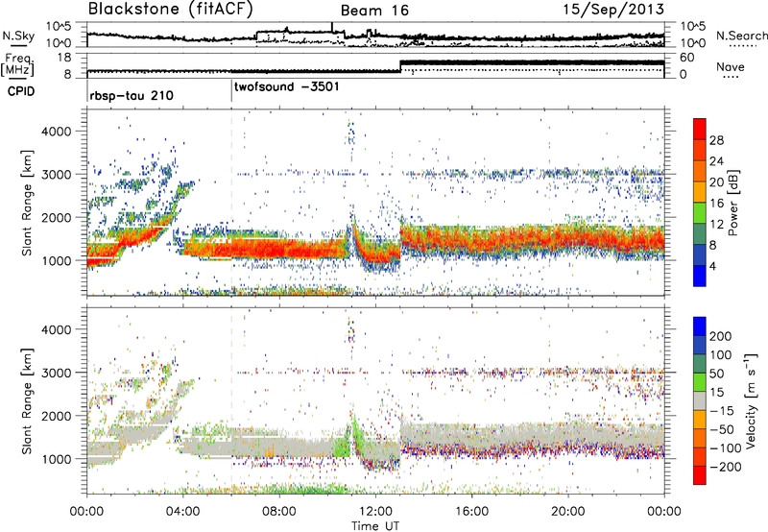
Task: Click the 'Velocity [m s-1]' colorbar title
Action: tap(751, 400)
